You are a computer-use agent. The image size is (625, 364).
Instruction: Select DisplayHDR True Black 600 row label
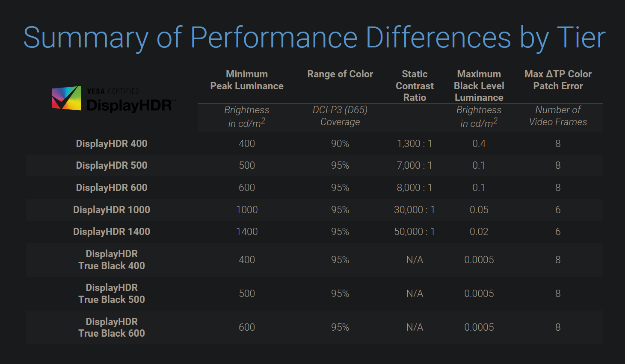(112, 327)
